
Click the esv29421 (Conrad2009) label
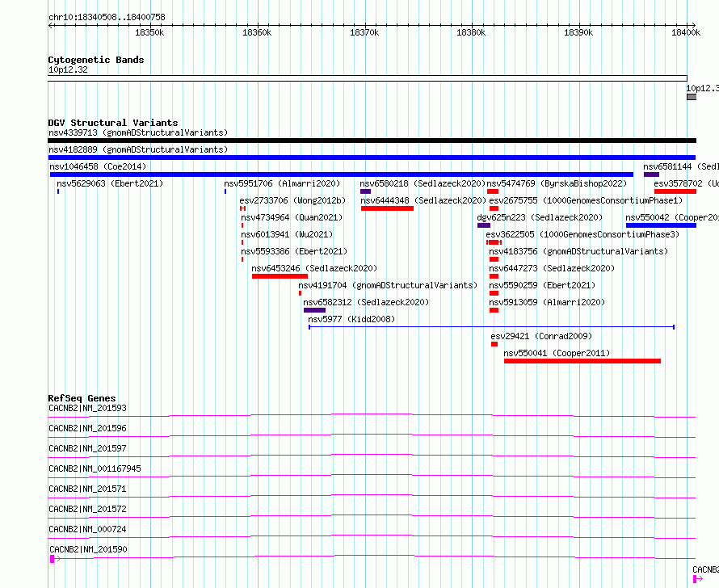pyautogui.click(x=541, y=336)
